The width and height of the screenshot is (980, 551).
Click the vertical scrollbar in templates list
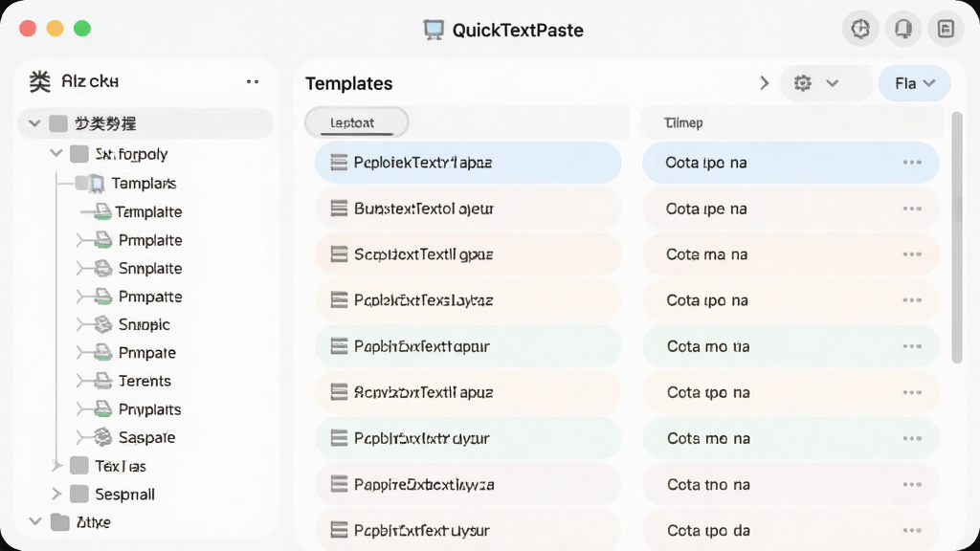point(957,237)
